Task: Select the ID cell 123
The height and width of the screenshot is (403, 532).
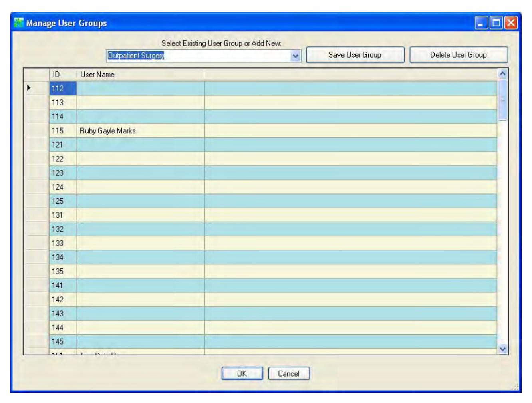Action: (x=63, y=173)
